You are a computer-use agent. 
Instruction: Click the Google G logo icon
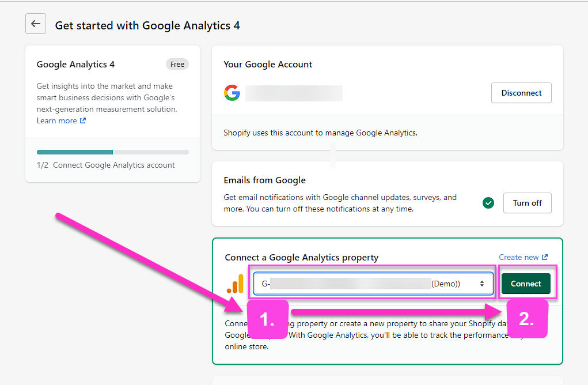[232, 93]
